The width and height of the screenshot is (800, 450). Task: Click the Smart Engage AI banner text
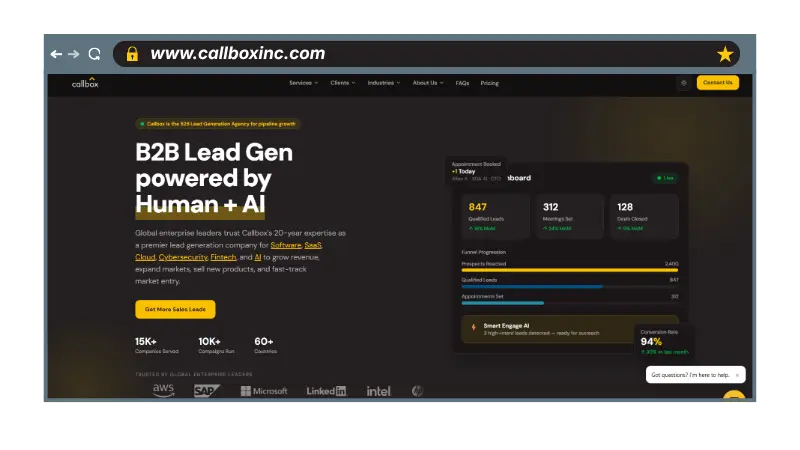(541, 329)
